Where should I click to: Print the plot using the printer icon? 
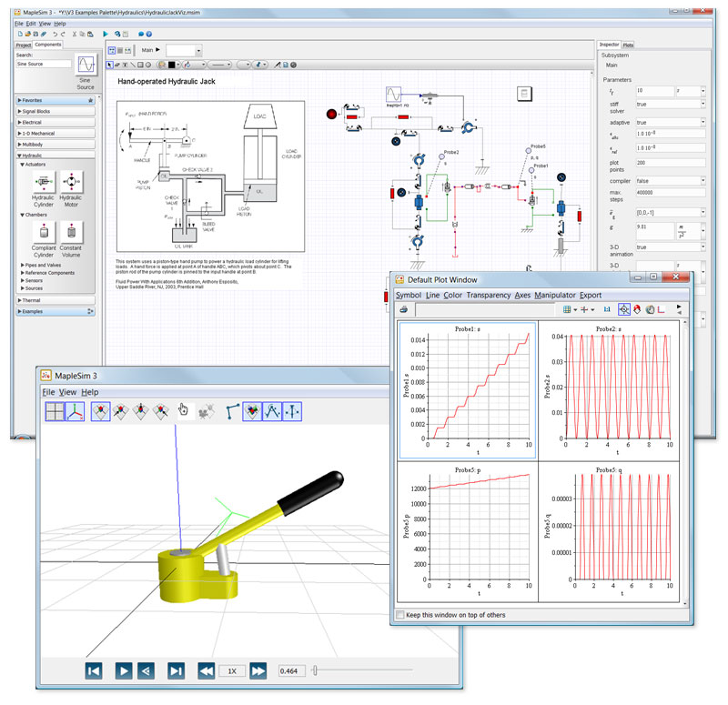tap(403, 310)
